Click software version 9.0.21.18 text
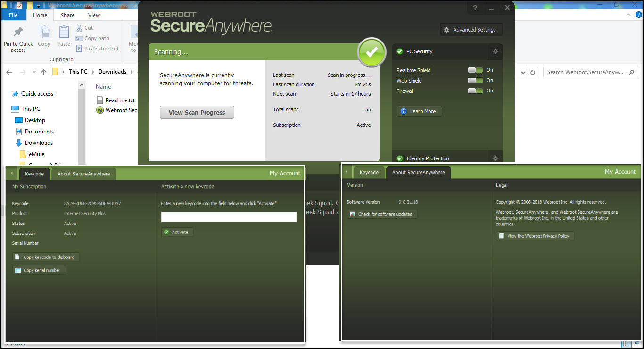The height and width of the screenshot is (349, 644). [408, 202]
